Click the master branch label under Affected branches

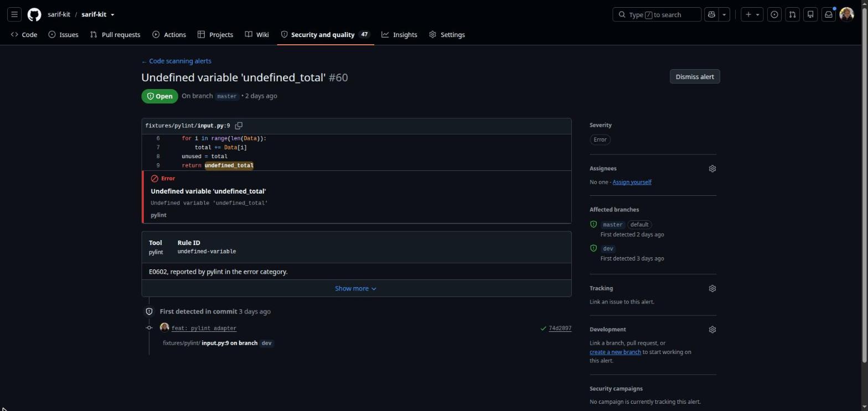612,225
